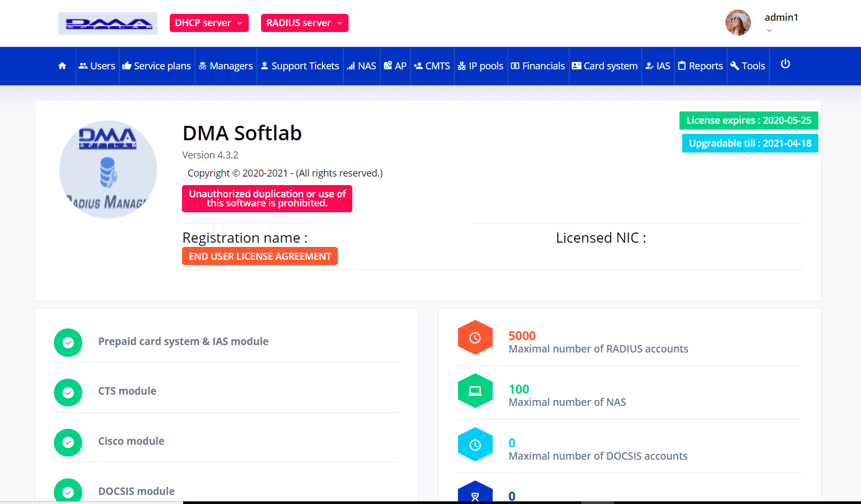861x504 pixels.
Task: Click the CTS module green checkmark
Action: [x=68, y=393]
